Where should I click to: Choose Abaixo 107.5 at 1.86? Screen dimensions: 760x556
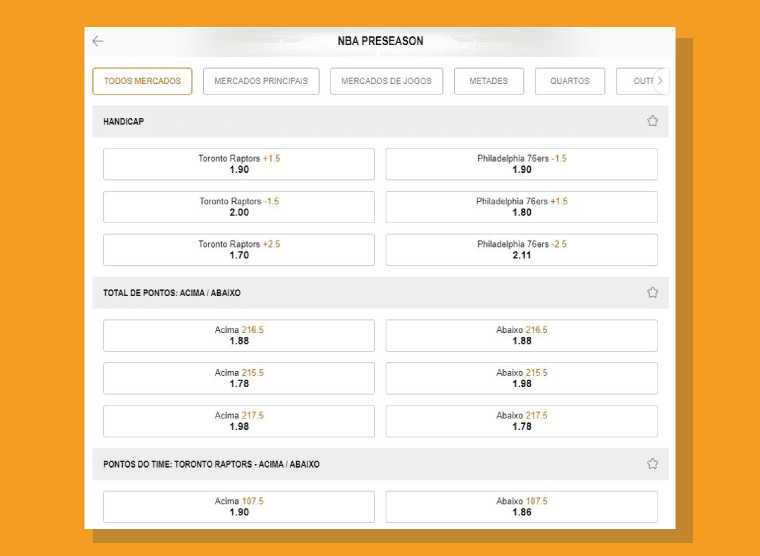(522, 507)
